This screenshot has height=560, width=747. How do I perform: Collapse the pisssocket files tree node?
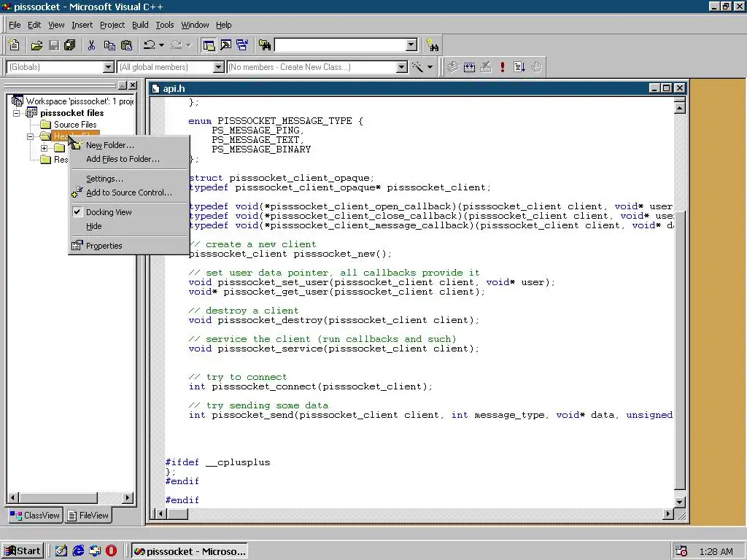coord(16,113)
